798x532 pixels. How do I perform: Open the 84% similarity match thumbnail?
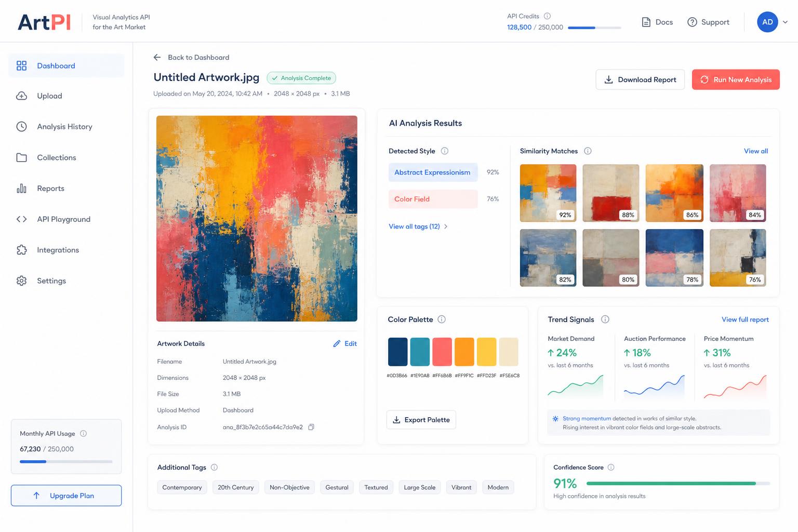click(x=738, y=193)
